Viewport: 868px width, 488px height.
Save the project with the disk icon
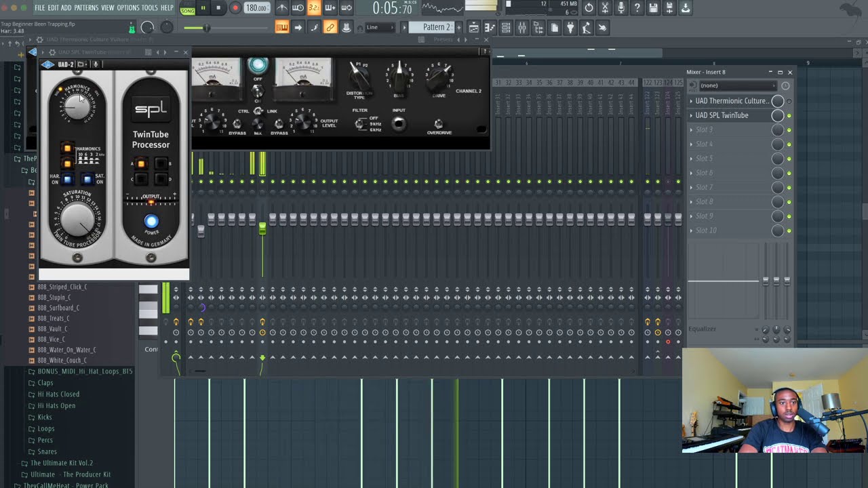point(653,8)
